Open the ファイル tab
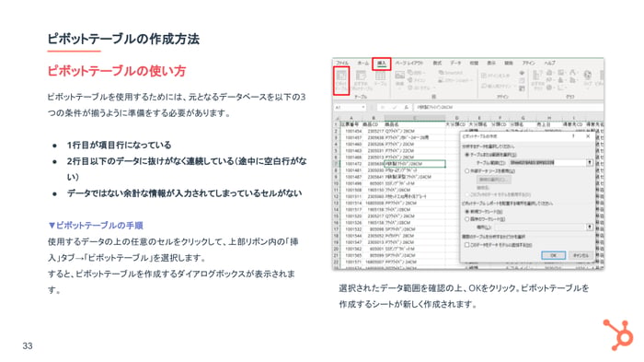 [x=342, y=63]
